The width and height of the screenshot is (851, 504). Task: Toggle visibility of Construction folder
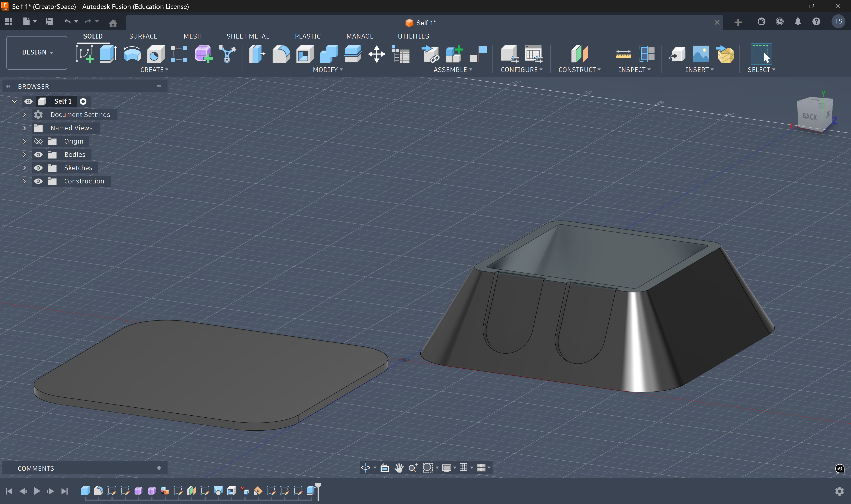(x=38, y=181)
